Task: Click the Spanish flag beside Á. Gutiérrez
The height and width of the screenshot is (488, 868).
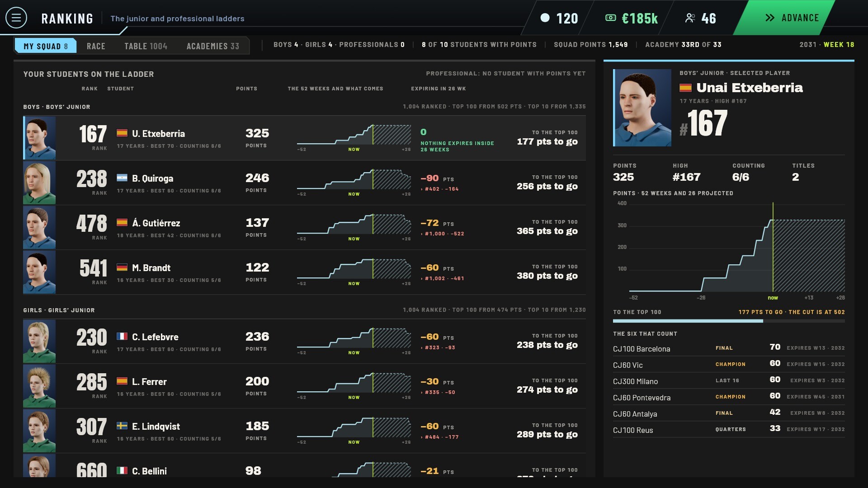Action: point(122,222)
